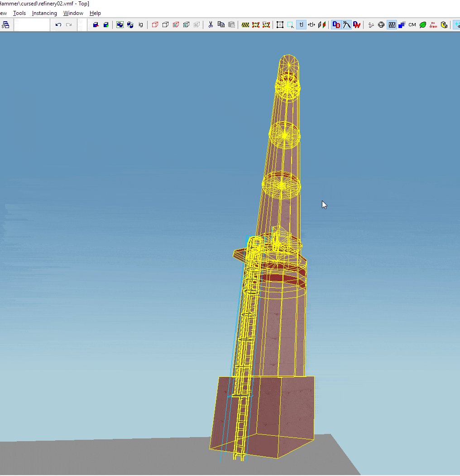Toggle face alignment green-red icon
The height and width of the screenshot is (476, 460).
point(322,24)
